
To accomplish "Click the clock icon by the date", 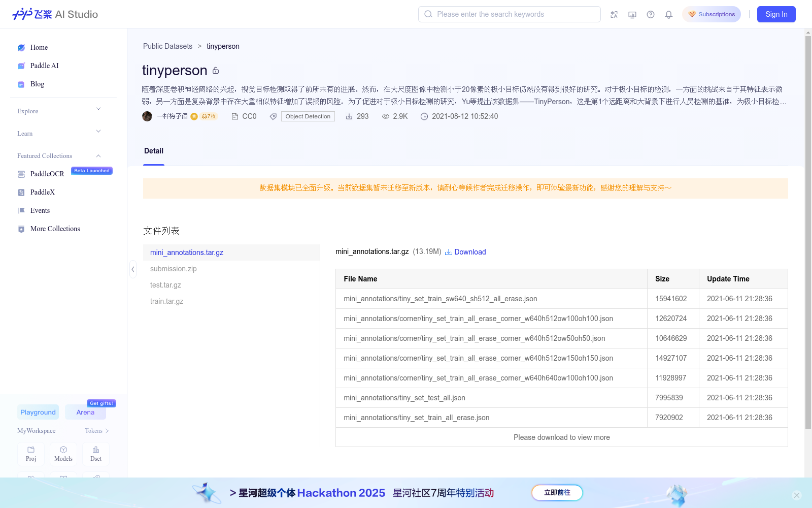I will pos(424,116).
